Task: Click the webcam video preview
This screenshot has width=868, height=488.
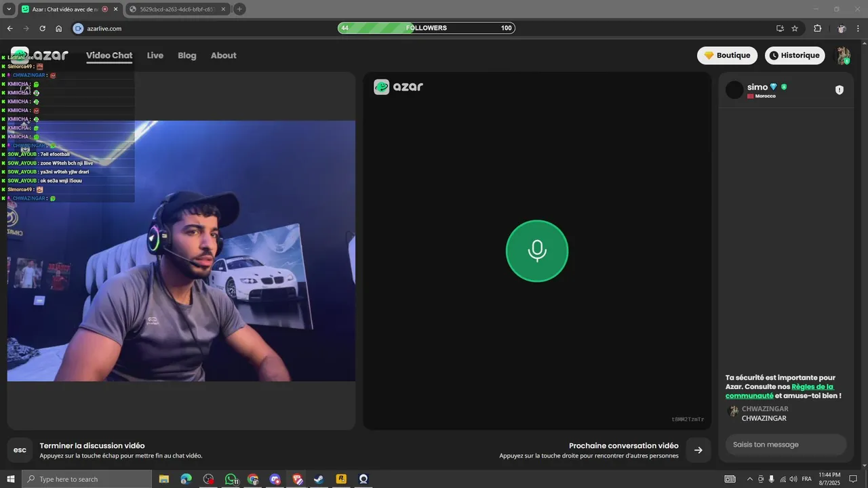Action: click(x=181, y=251)
